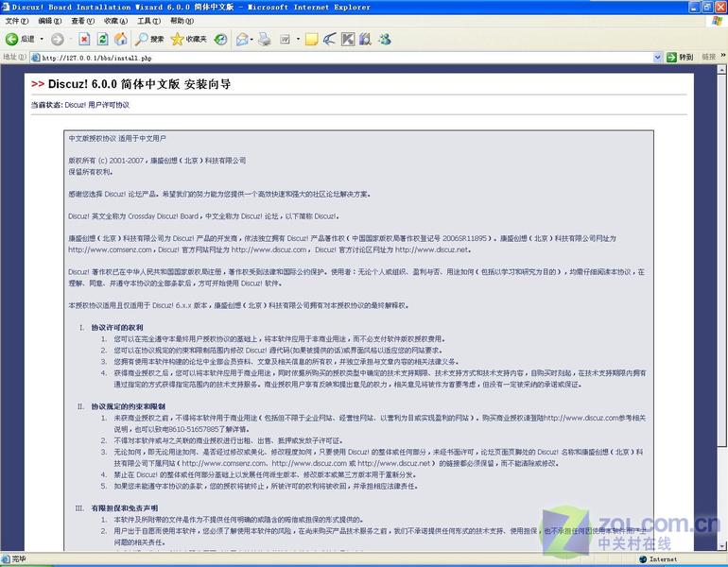Click 中文版授权协议 适用于中文用户 line
The width and height of the screenshot is (728, 567).
pos(117,138)
